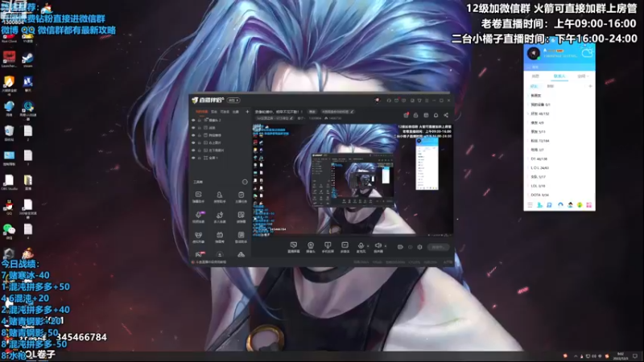Open the notification bell in the streaming app
The height and width of the screenshot is (362, 644).
[436, 115]
